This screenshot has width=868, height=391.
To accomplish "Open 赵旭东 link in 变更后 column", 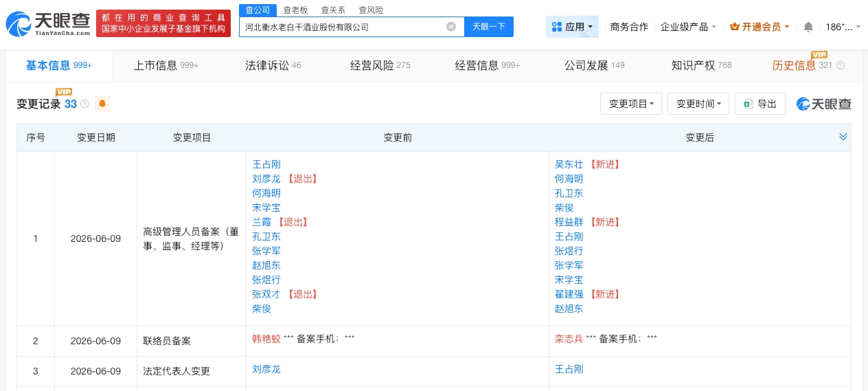I will tap(569, 309).
